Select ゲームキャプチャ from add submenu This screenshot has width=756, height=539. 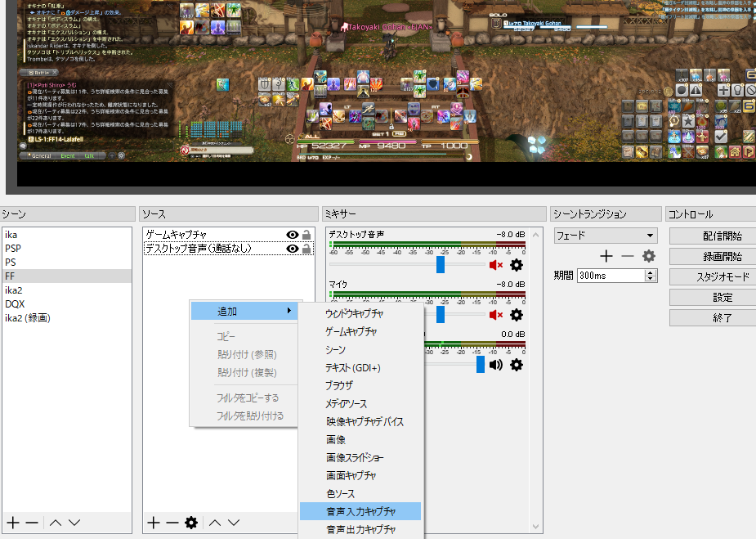click(x=360, y=331)
